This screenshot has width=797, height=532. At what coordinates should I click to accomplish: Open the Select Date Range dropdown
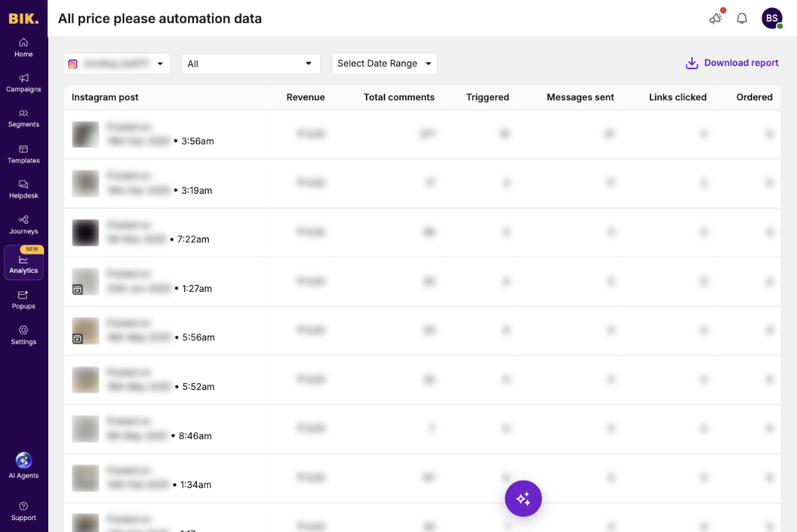[384, 63]
